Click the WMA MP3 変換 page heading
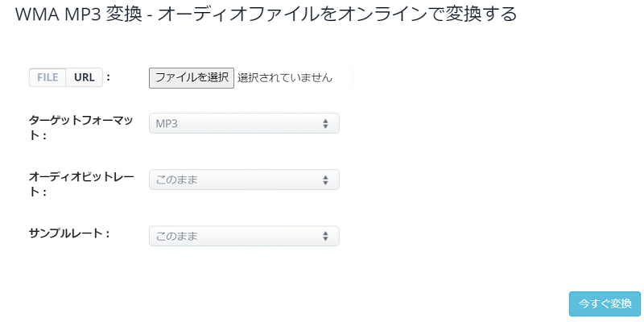Viewport: 644px width, 322px height. (111, 14)
